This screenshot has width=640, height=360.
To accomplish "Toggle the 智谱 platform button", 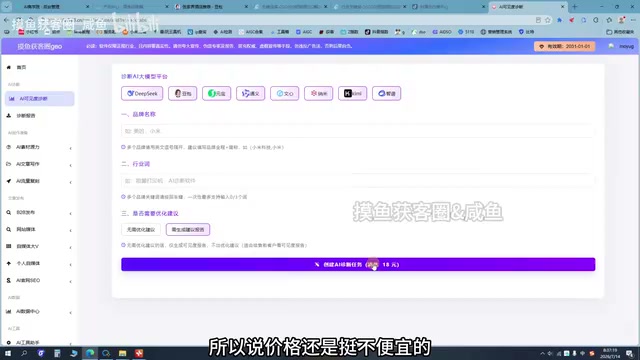I will coord(386,93).
